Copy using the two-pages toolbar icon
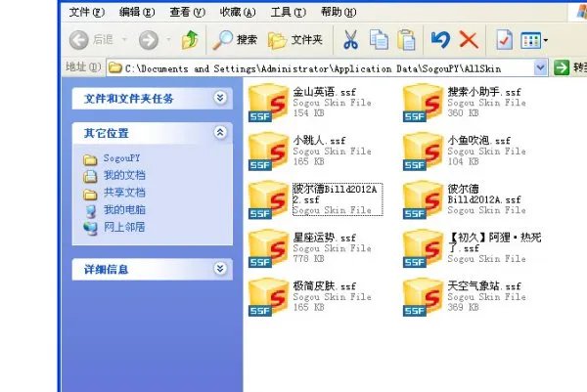This screenshot has height=392, width=587. point(379,40)
